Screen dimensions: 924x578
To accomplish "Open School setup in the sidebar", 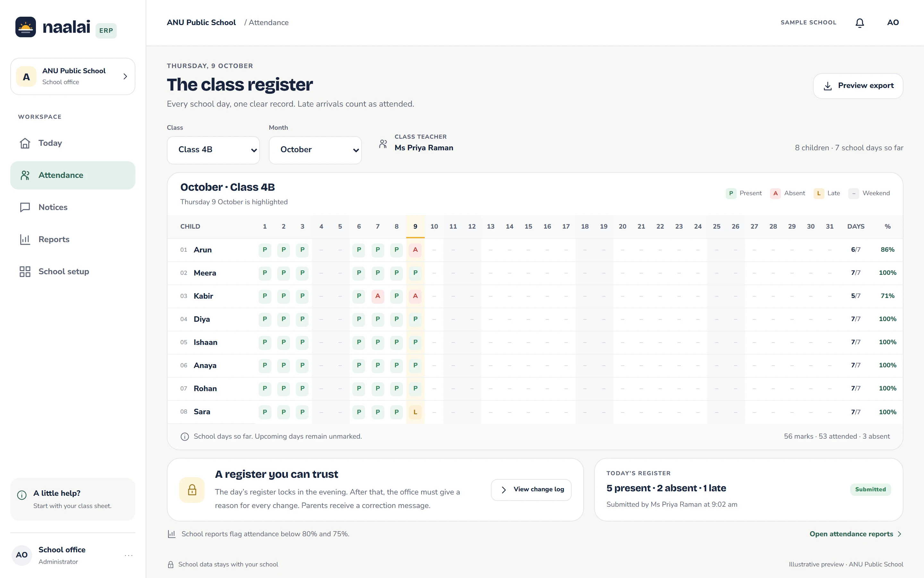I will pos(73,271).
